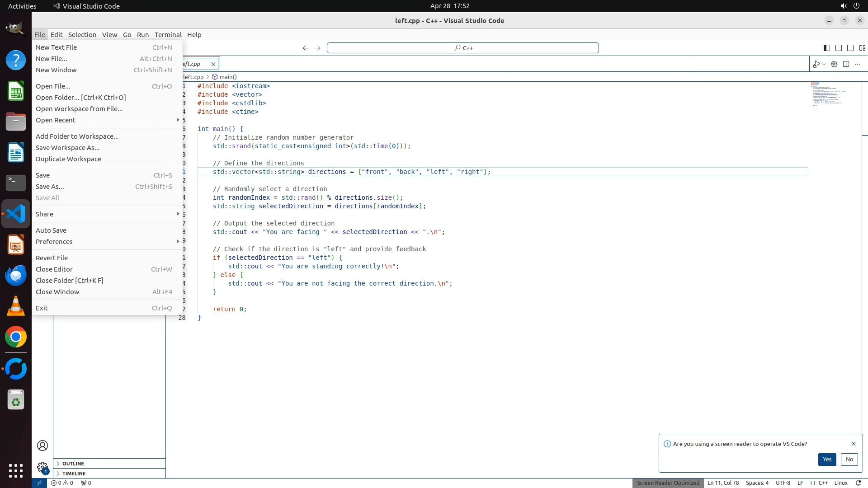The height and width of the screenshot is (488, 868).
Task: Click the Debug C/C++ File run icon
Action: pos(816,64)
